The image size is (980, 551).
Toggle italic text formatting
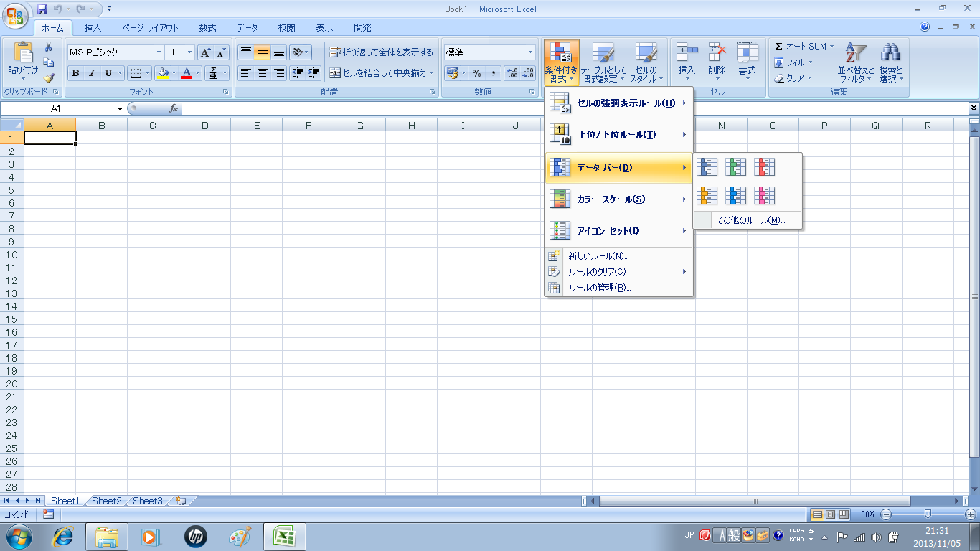92,73
